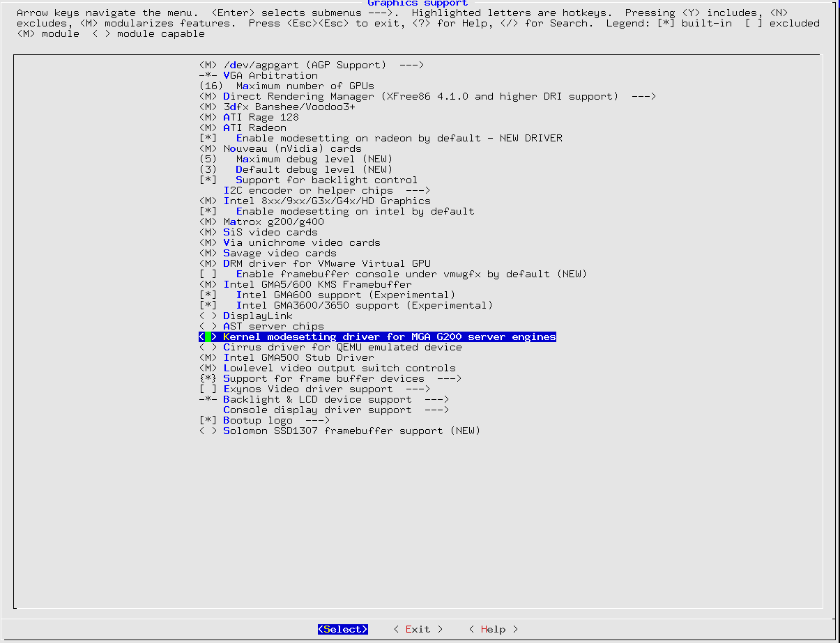This screenshot has height=643, width=840.
Task: Select Maximum debug level (NEW) value
Action: point(296,159)
